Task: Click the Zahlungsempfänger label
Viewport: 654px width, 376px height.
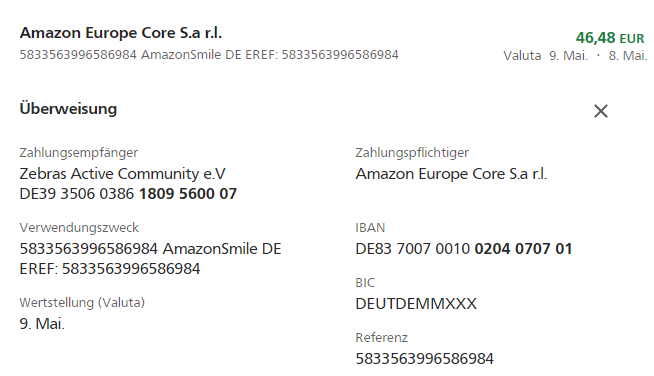Action: [x=78, y=153]
